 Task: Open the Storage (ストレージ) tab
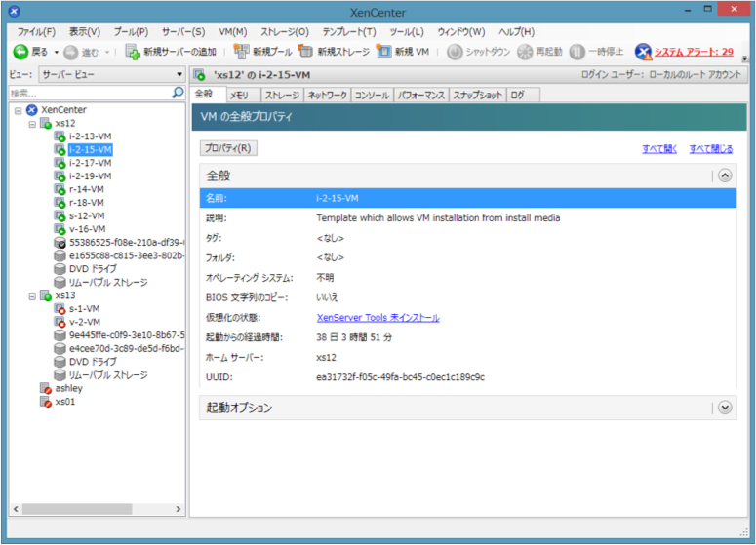[x=282, y=96]
